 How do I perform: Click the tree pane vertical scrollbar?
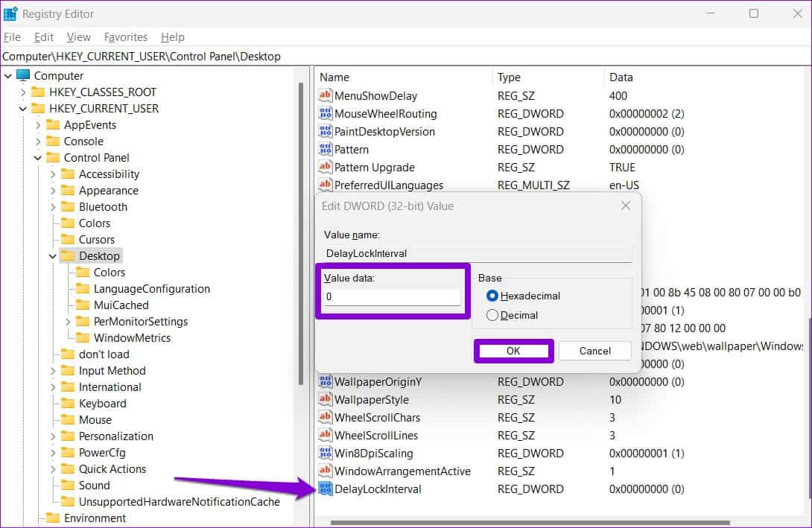click(301, 233)
